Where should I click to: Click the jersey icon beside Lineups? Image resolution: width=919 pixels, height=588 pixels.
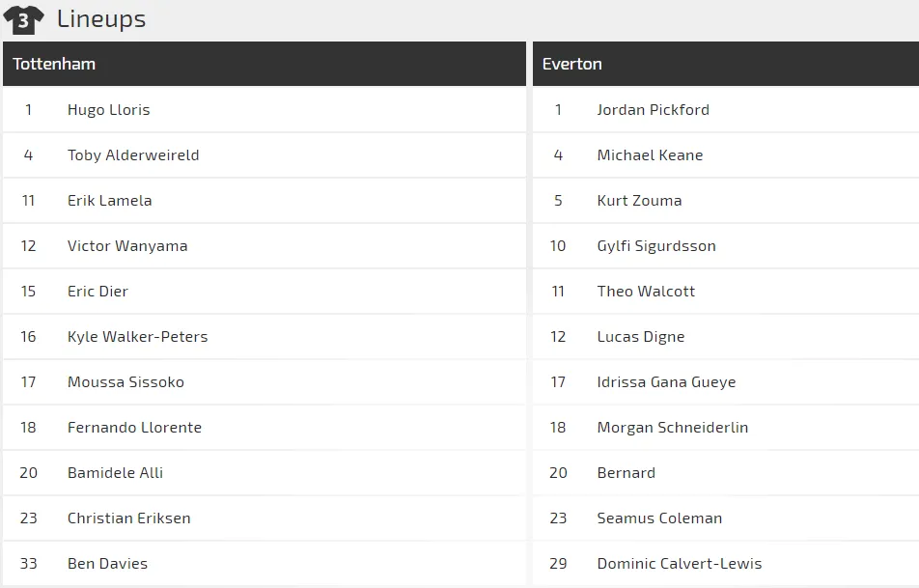pos(23,19)
